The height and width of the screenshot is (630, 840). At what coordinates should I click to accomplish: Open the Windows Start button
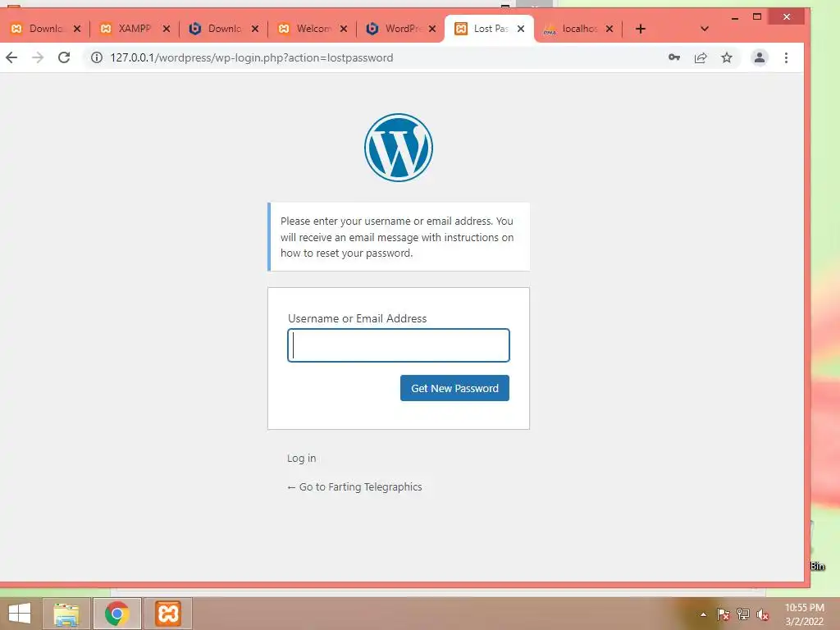point(20,614)
